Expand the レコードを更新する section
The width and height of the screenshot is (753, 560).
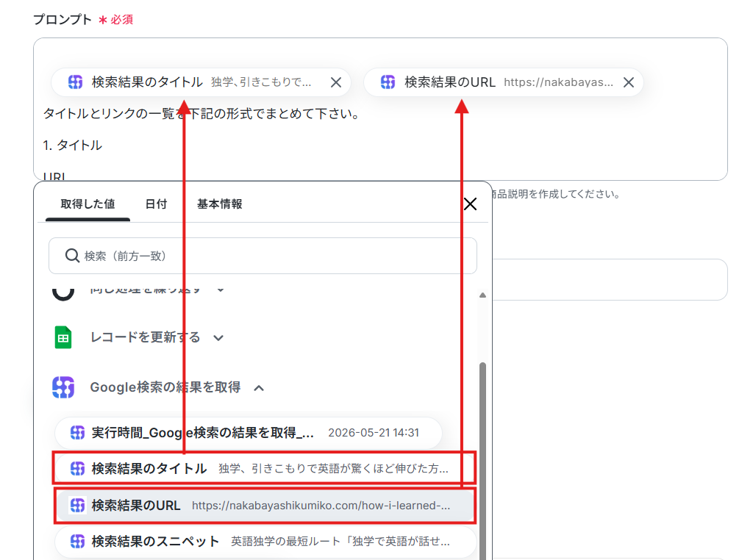pyautogui.click(x=218, y=338)
